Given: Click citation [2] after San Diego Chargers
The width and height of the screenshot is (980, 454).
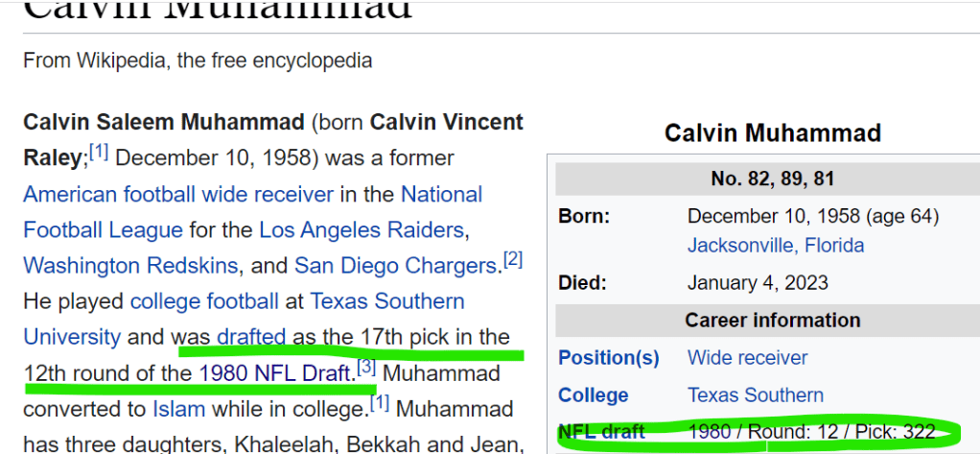Looking at the screenshot, I should tap(513, 259).
